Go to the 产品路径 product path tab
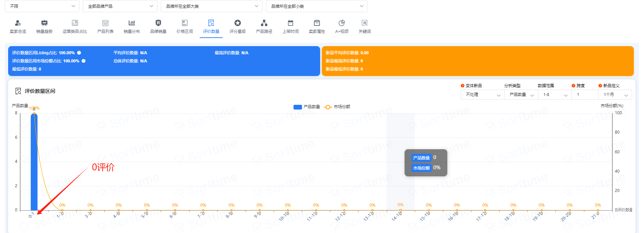 (264, 27)
